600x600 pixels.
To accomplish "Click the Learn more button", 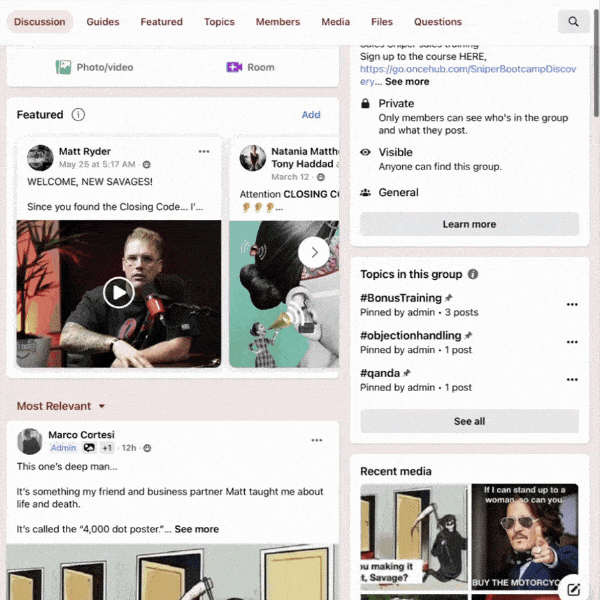I will (469, 224).
